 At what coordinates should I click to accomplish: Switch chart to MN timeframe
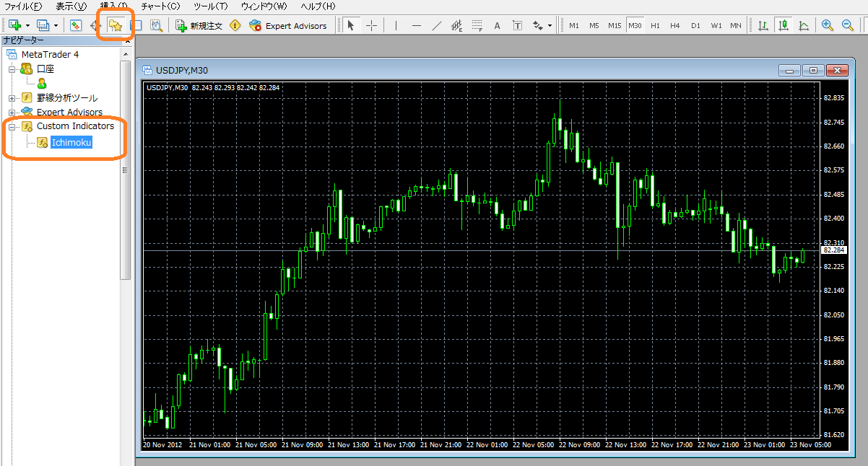point(735,25)
